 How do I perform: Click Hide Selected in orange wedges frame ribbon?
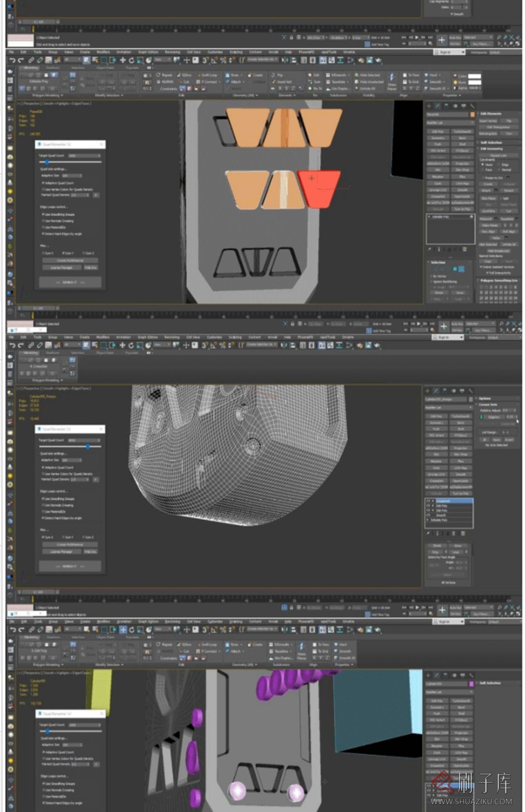coord(367,75)
